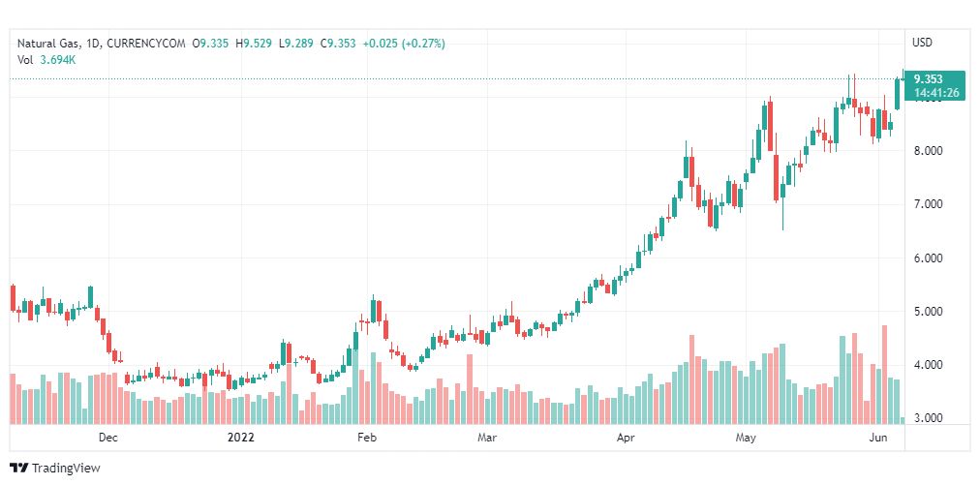Image resolution: width=980 pixels, height=485 pixels.
Task: Click the close price C9.353
Action: pos(338,44)
